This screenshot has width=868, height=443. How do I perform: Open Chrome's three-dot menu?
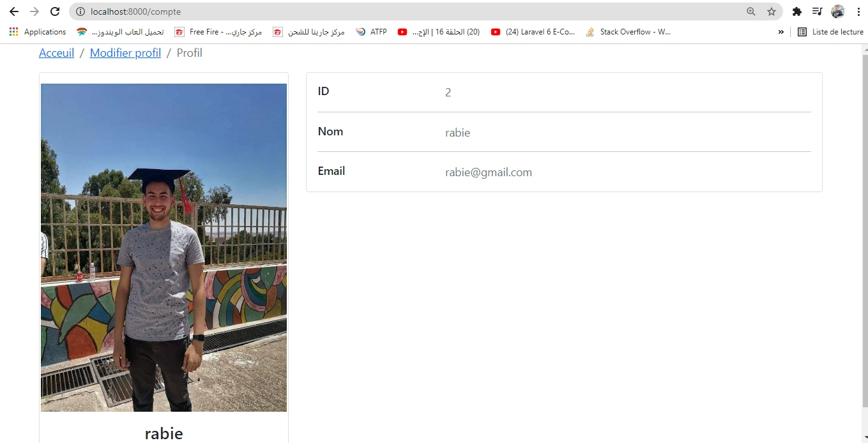(x=858, y=11)
